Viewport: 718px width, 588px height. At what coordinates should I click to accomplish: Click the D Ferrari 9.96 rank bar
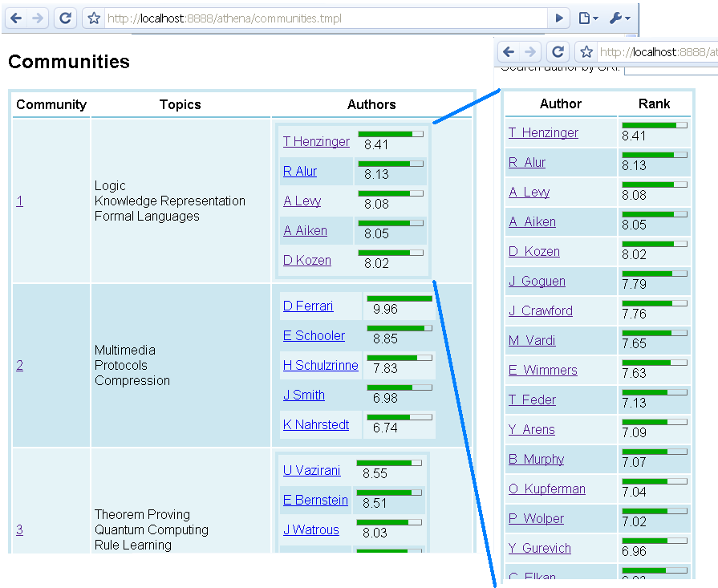pyautogui.click(x=400, y=298)
